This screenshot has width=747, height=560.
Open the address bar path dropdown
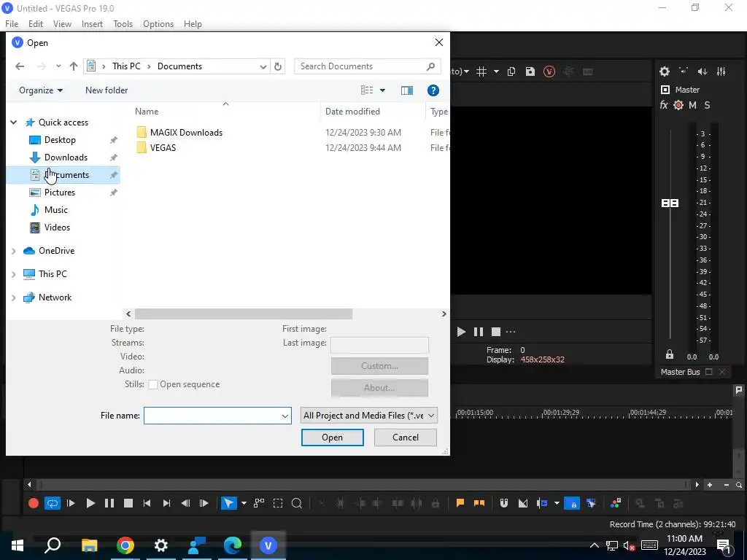point(263,66)
